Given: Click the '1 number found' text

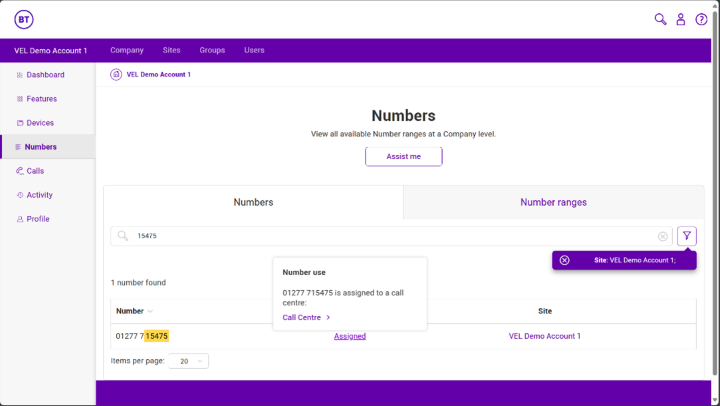Looking at the screenshot, I should click(x=138, y=282).
